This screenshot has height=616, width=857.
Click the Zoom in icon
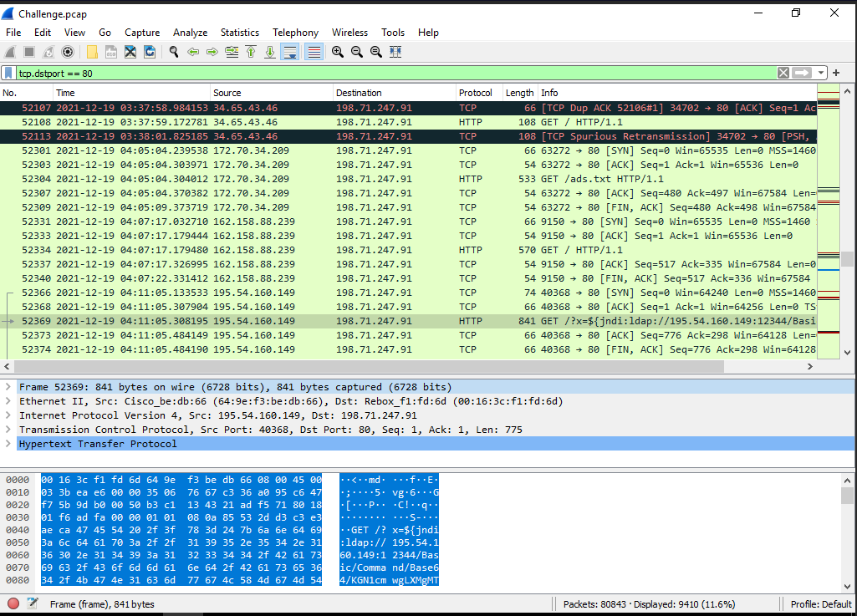coord(338,52)
